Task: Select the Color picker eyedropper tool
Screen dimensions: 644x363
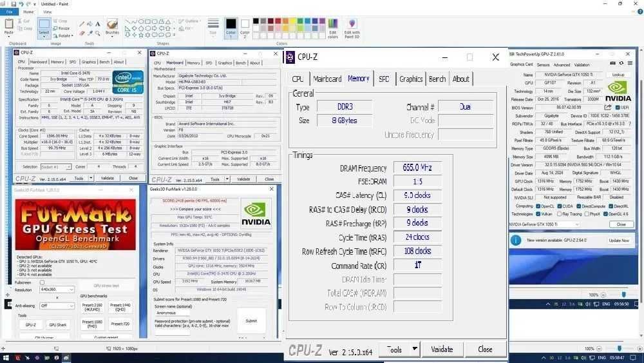Action: pyautogui.click(x=90, y=34)
